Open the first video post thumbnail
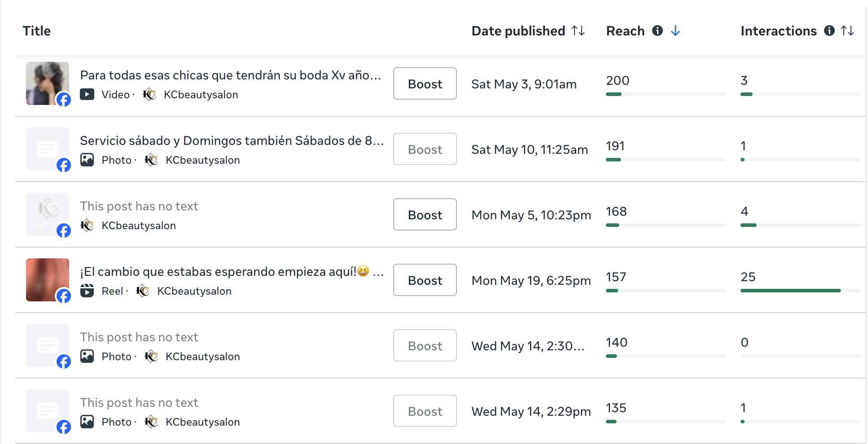 point(48,83)
